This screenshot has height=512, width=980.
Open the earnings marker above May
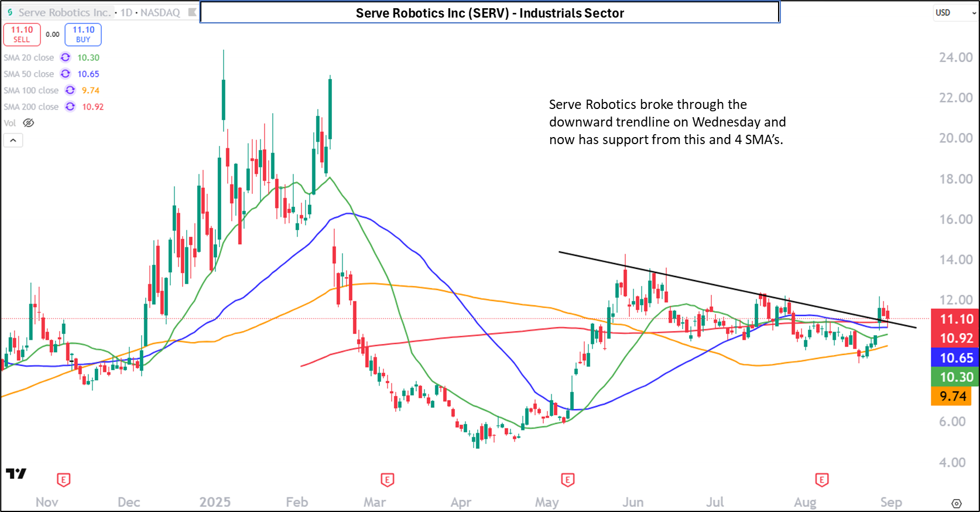567,480
